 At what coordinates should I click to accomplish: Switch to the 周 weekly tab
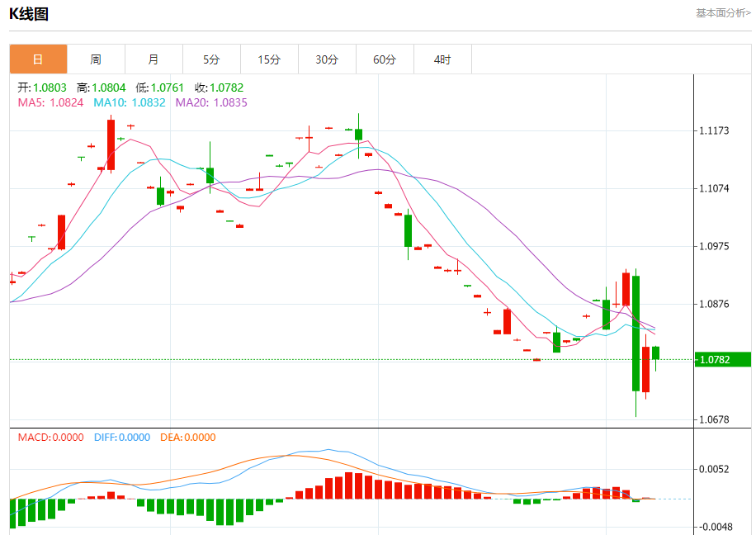[x=96, y=59]
